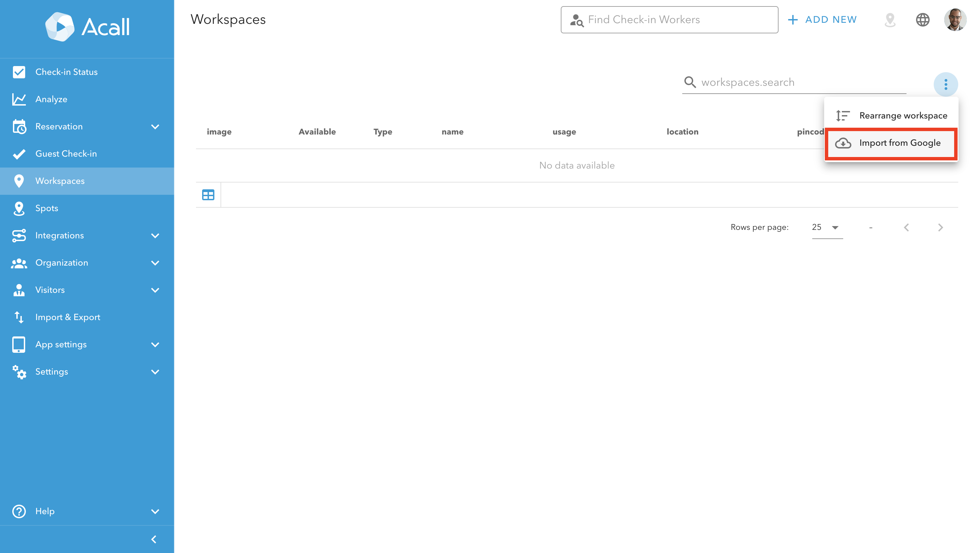The width and height of the screenshot is (980, 553).
Task: Click the location pin icon in the header
Action: (890, 20)
